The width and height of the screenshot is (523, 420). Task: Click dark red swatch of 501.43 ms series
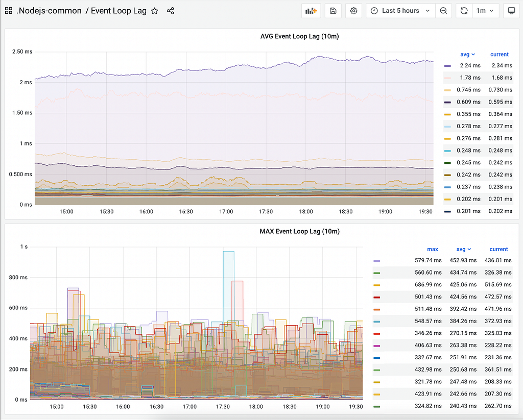(x=376, y=298)
